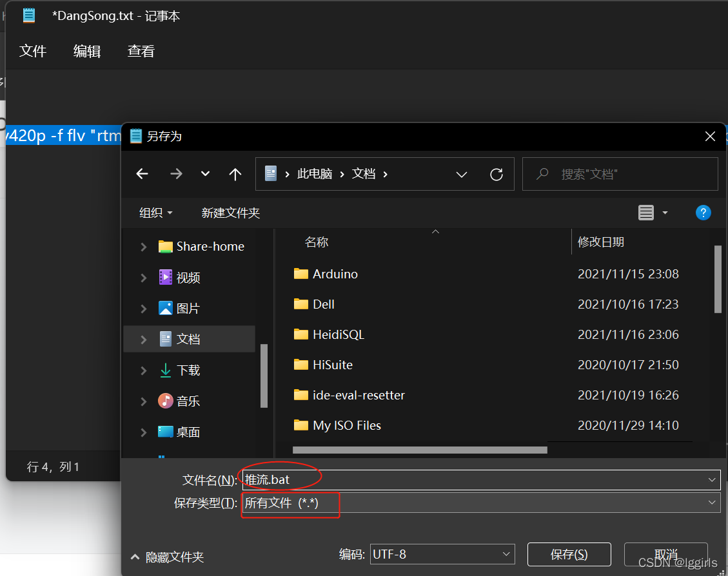Open the view options dropdown arrow

pos(665,213)
